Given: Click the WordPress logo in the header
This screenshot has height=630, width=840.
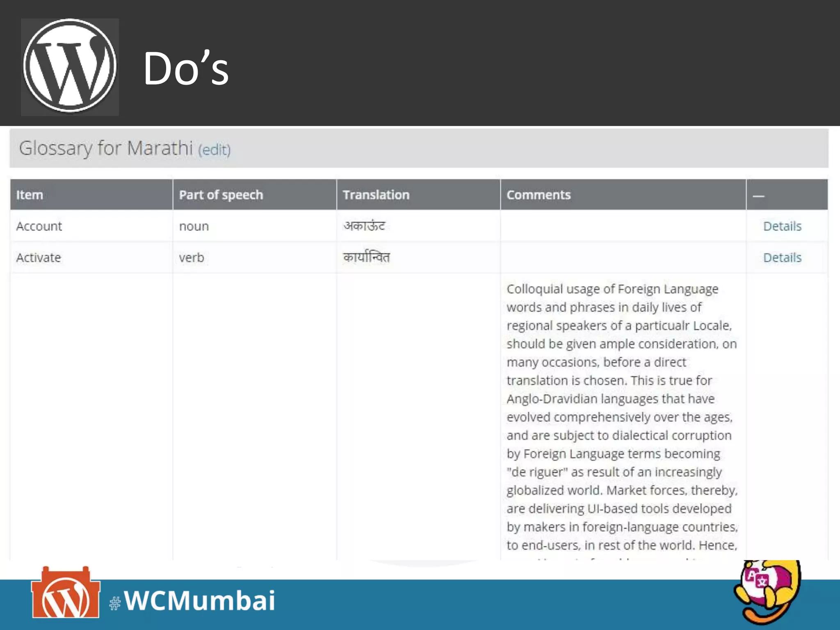Looking at the screenshot, I should point(70,67).
